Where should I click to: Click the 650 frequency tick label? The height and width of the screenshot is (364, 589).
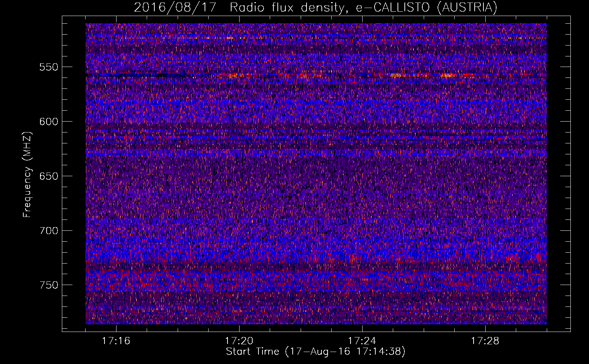(49, 176)
